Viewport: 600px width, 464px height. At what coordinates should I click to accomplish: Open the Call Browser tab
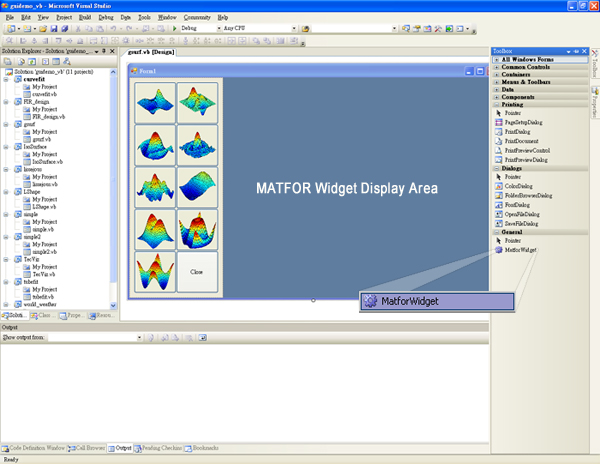pos(86,448)
